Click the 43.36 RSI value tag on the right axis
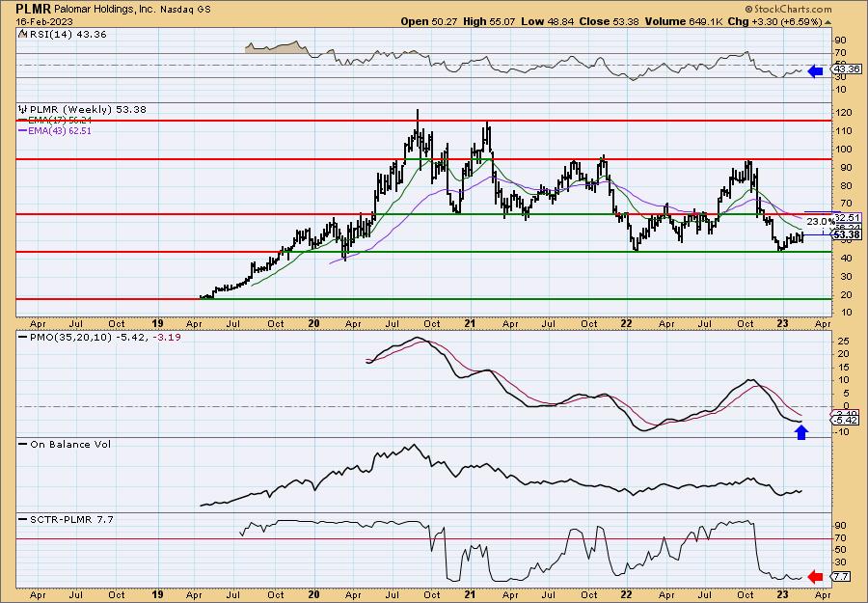The height and width of the screenshot is (603, 868). (846, 69)
